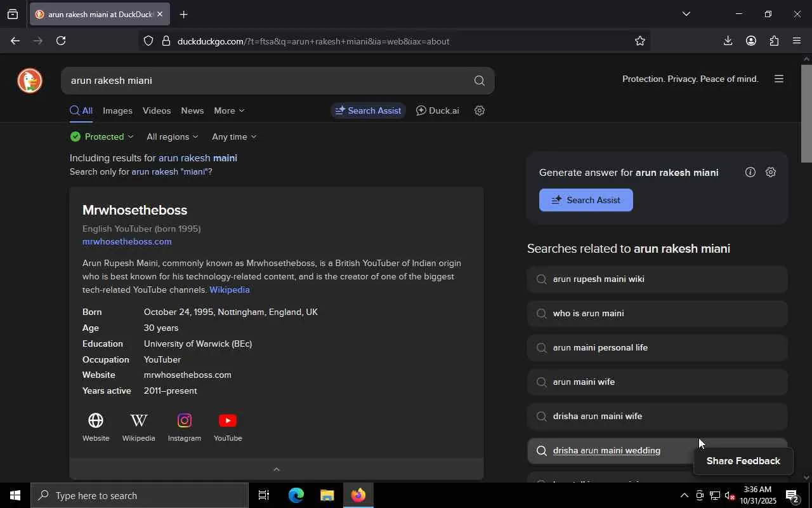This screenshot has width=812, height=508.
Task: Open the Firefox account menu
Action: (x=751, y=41)
